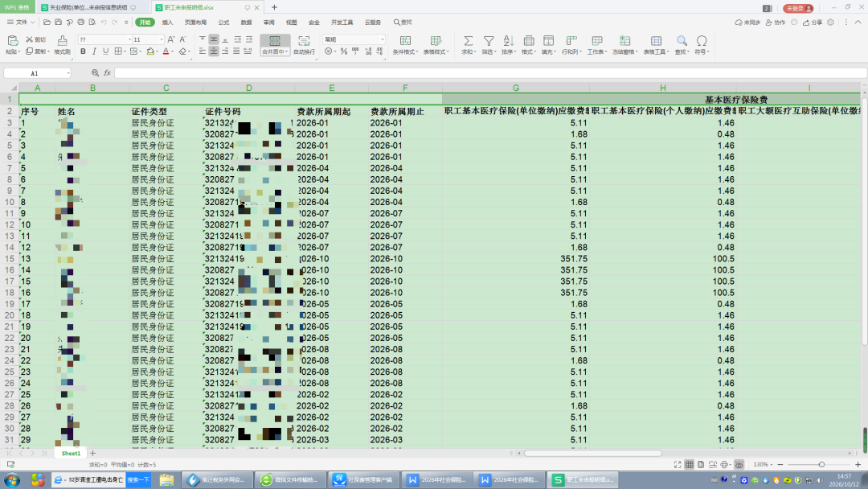Open the 文件 (File) menu dropdown

click(21, 23)
